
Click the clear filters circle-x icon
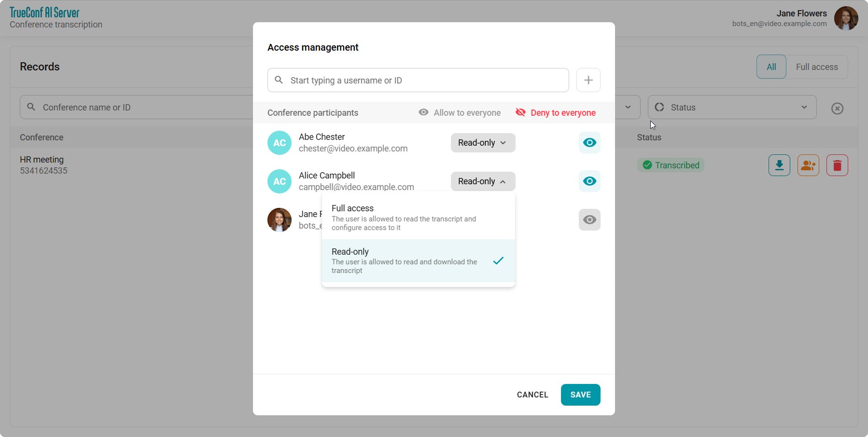837,109
